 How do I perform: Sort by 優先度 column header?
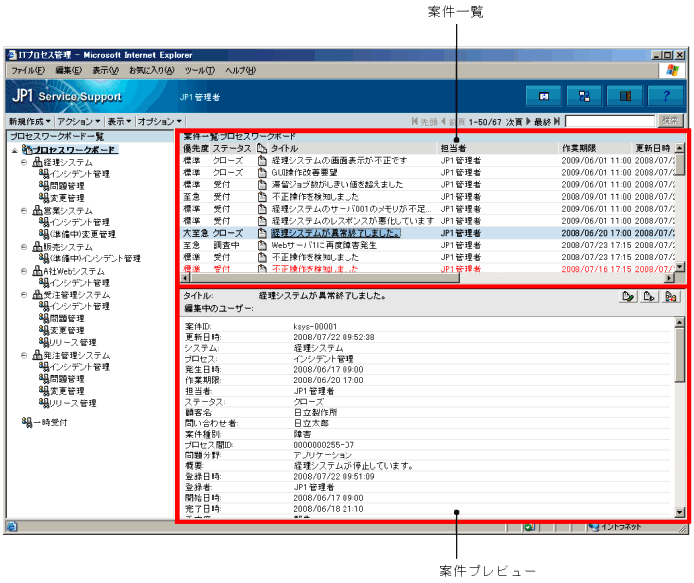point(196,148)
